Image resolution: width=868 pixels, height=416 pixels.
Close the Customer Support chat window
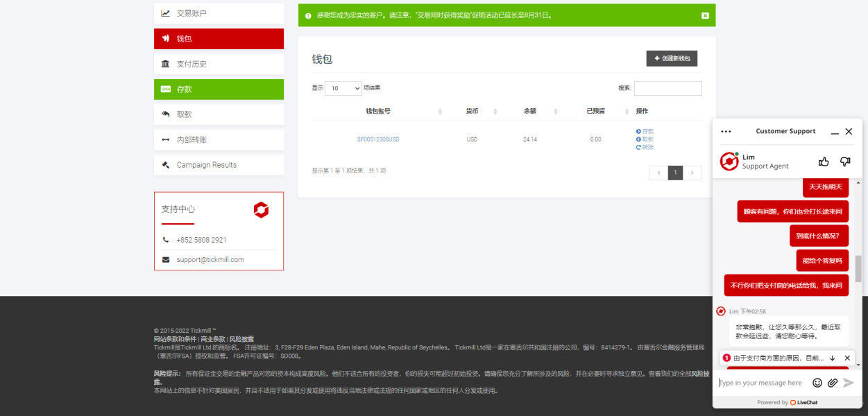849,131
